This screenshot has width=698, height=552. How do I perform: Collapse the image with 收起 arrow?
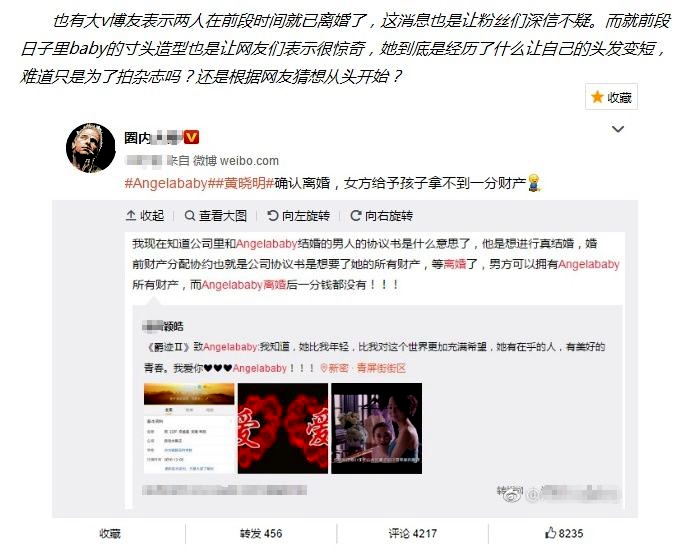click(x=145, y=216)
